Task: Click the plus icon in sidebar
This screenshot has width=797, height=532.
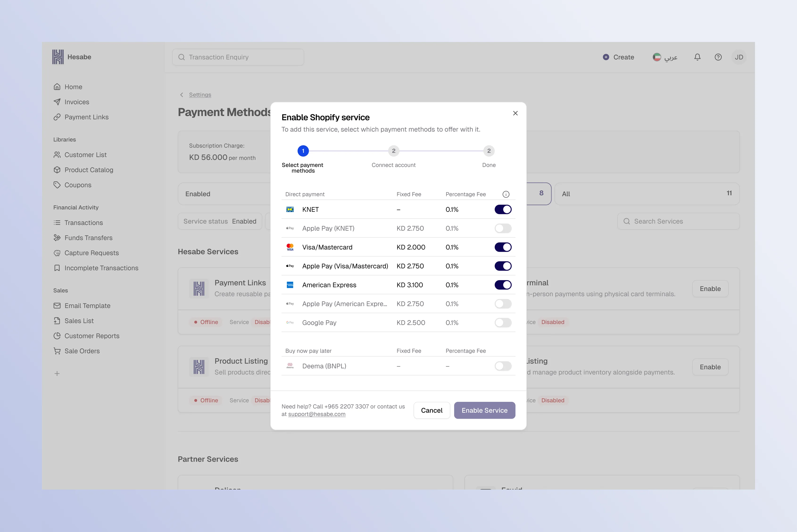Action: tap(57, 374)
